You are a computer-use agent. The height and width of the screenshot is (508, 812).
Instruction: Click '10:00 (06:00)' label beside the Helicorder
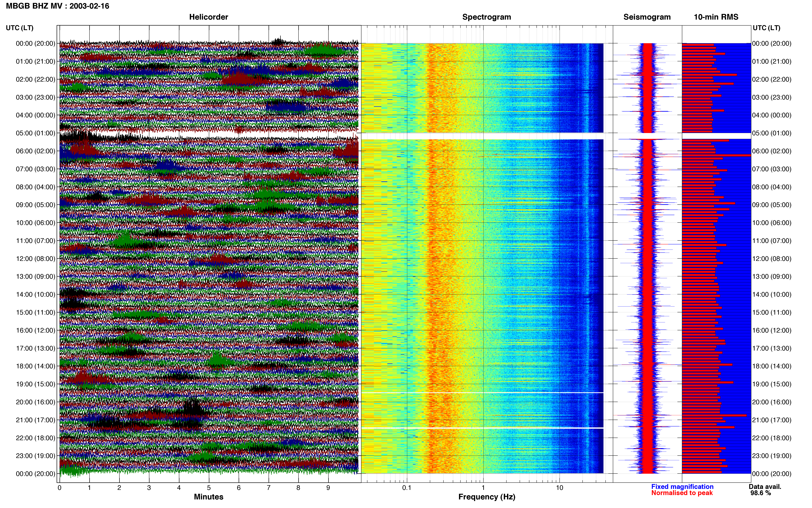pyautogui.click(x=36, y=223)
